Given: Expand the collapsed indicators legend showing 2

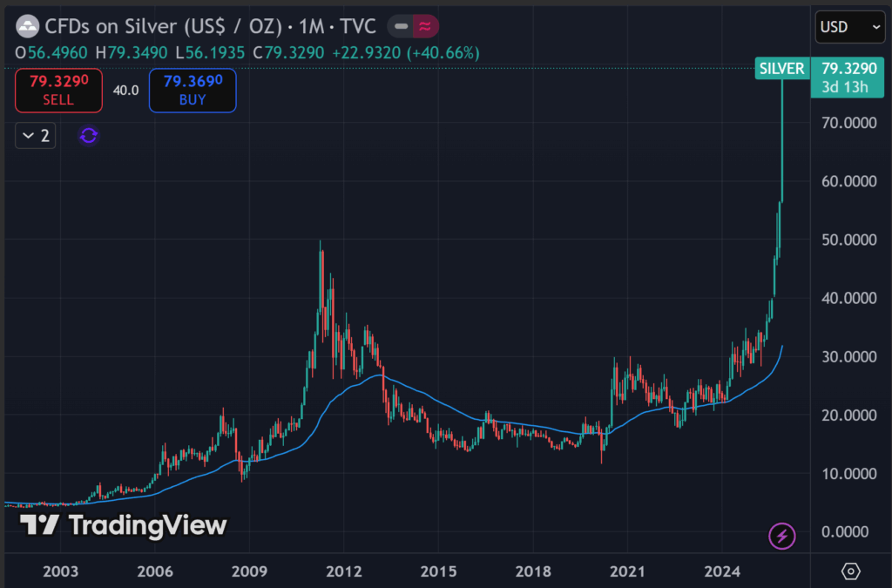Looking at the screenshot, I should [x=36, y=135].
